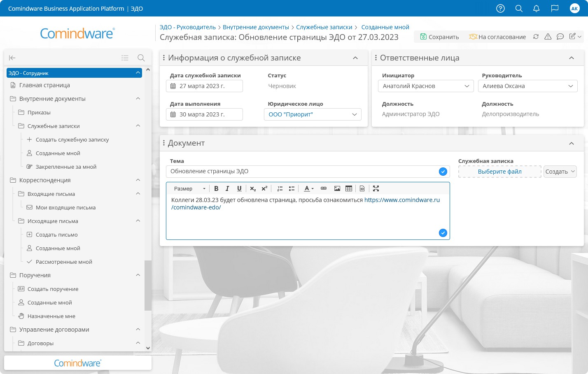The image size is (588, 374).
Task: Open global search in the top bar
Action: (x=519, y=8)
